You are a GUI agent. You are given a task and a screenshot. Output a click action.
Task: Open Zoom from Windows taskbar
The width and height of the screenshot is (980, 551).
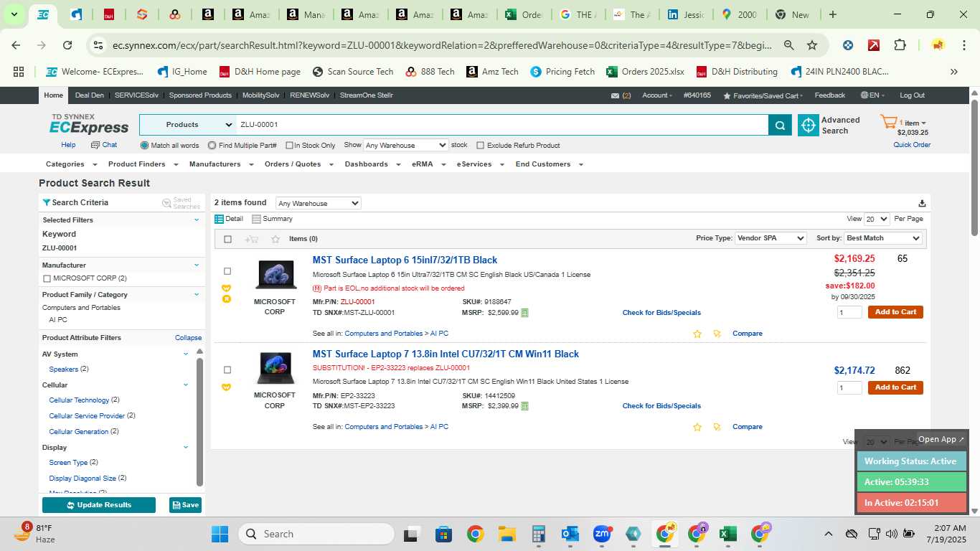pyautogui.click(x=602, y=534)
